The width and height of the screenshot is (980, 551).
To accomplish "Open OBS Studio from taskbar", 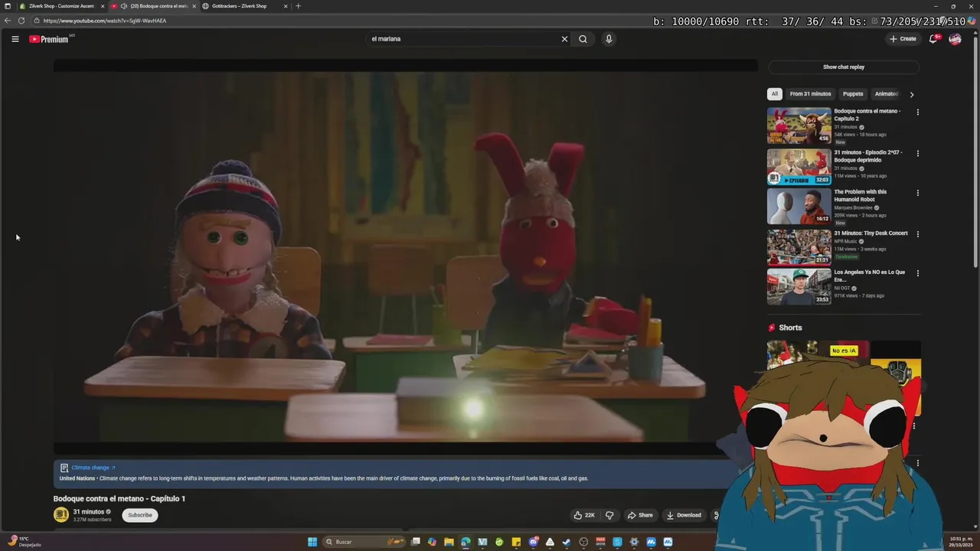I will [583, 542].
